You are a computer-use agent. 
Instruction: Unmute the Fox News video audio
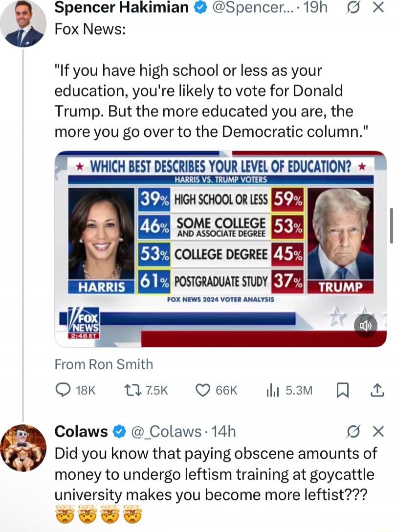click(x=365, y=325)
